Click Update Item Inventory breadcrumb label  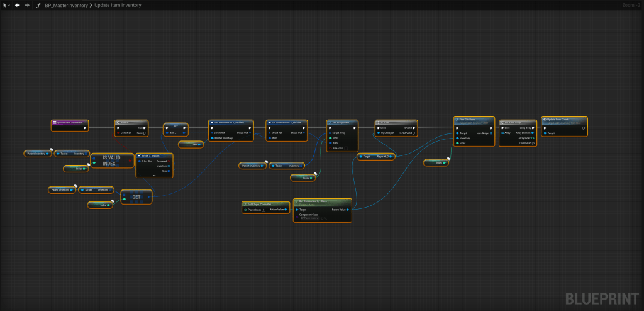click(x=119, y=5)
